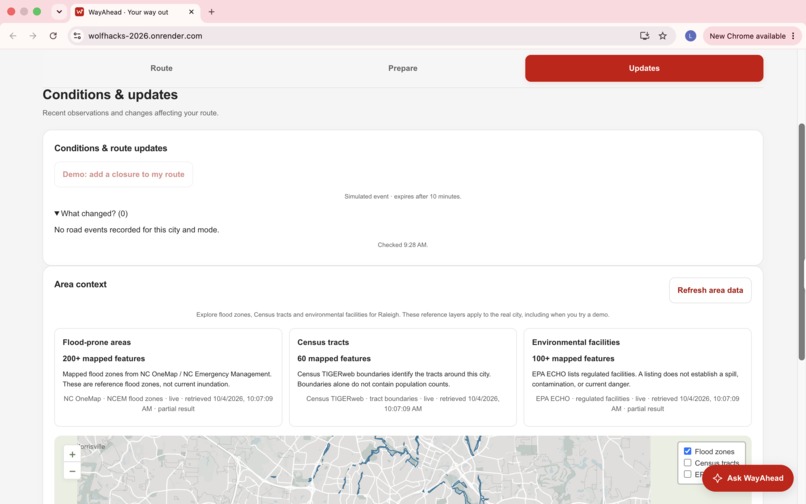Click Refresh area data button
806x504 pixels.
coord(710,290)
